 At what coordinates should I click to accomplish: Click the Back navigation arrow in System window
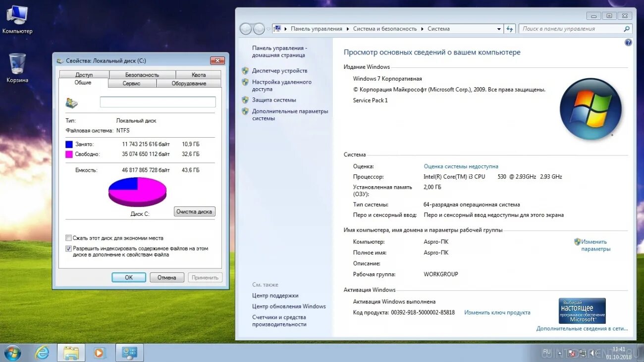point(246,29)
